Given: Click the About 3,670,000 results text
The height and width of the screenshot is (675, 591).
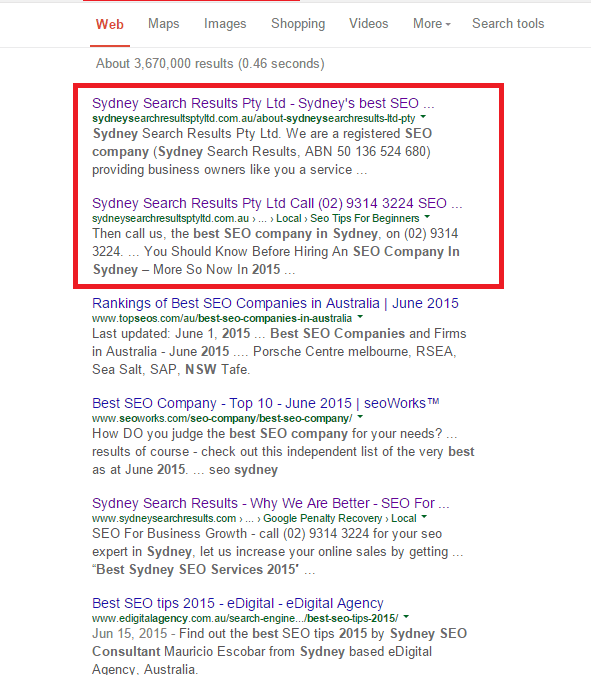Looking at the screenshot, I should (210, 64).
